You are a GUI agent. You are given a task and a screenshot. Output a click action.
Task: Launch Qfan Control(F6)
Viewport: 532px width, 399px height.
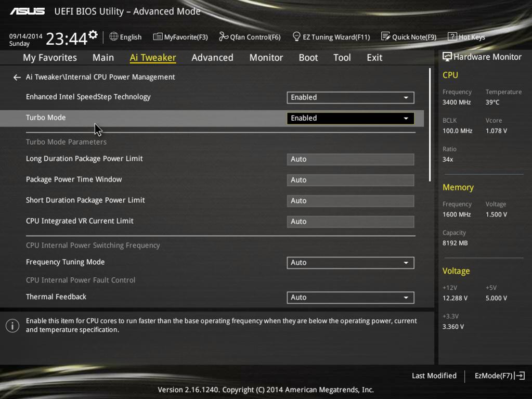(250, 36)
